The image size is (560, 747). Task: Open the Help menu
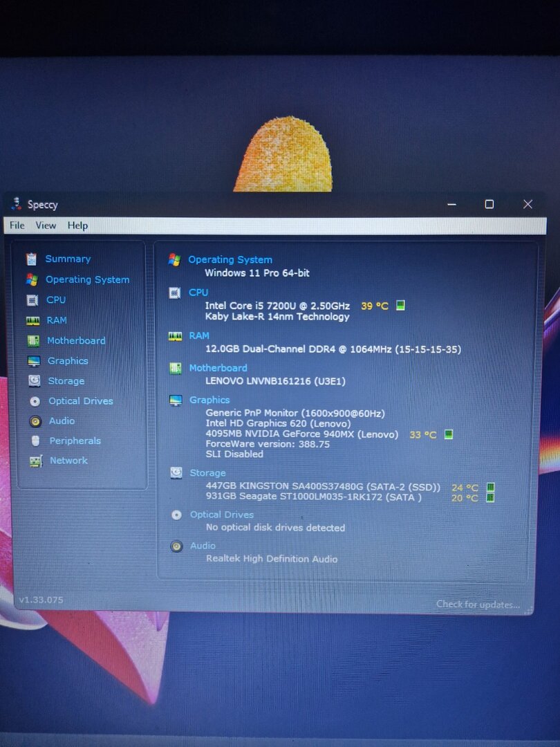point(77,225)
